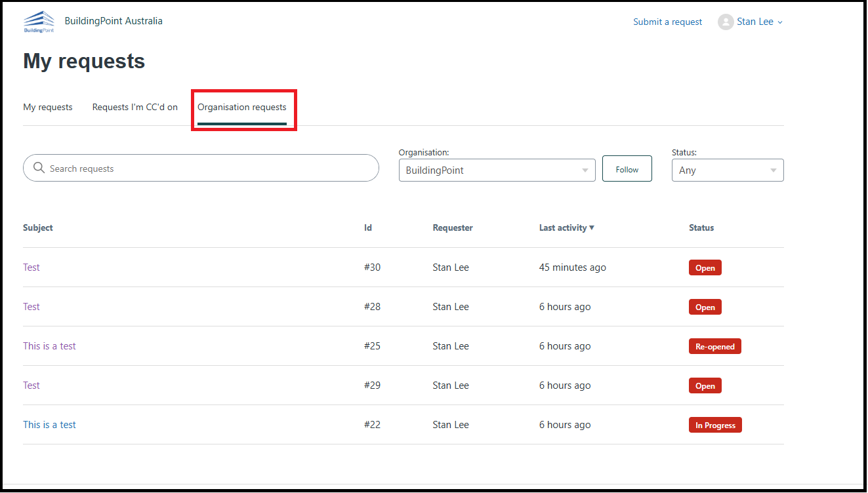Open the Organisation requests tab

coord(242,106)
